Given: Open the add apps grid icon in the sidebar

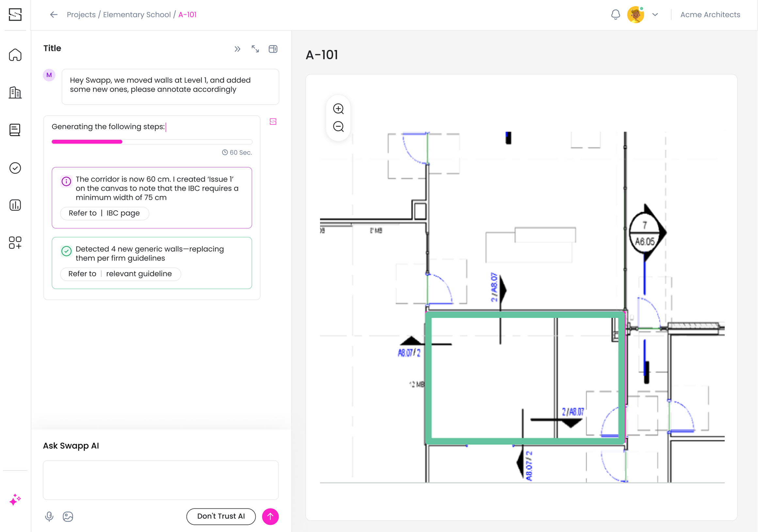Looking at the screenshot, I should (15, 243).
